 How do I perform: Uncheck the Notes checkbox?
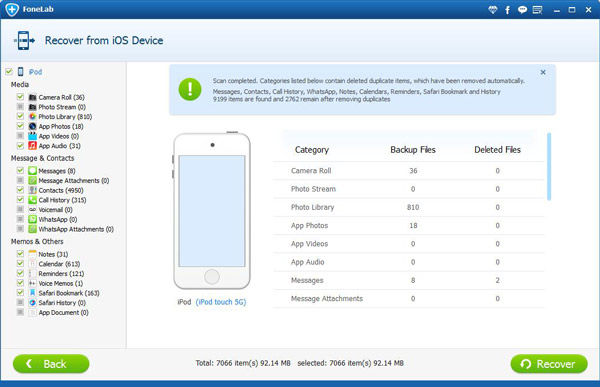coord(20,254)
